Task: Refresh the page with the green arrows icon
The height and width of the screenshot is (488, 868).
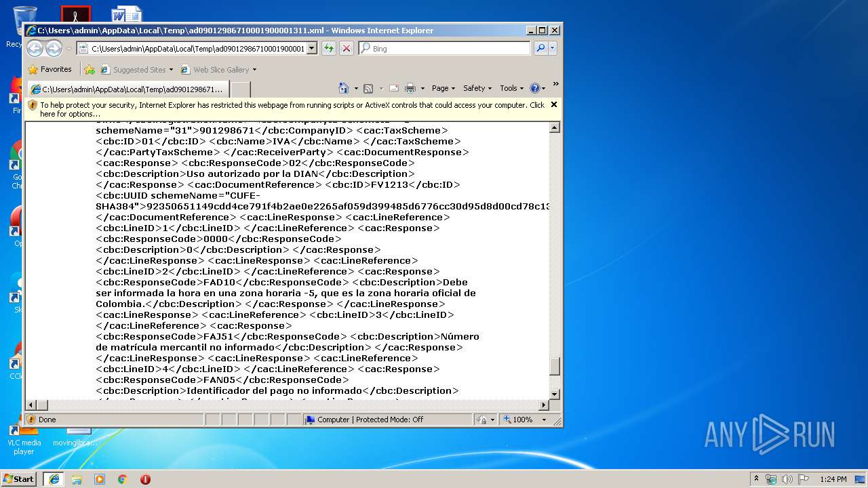Action: tap(329, 48)
